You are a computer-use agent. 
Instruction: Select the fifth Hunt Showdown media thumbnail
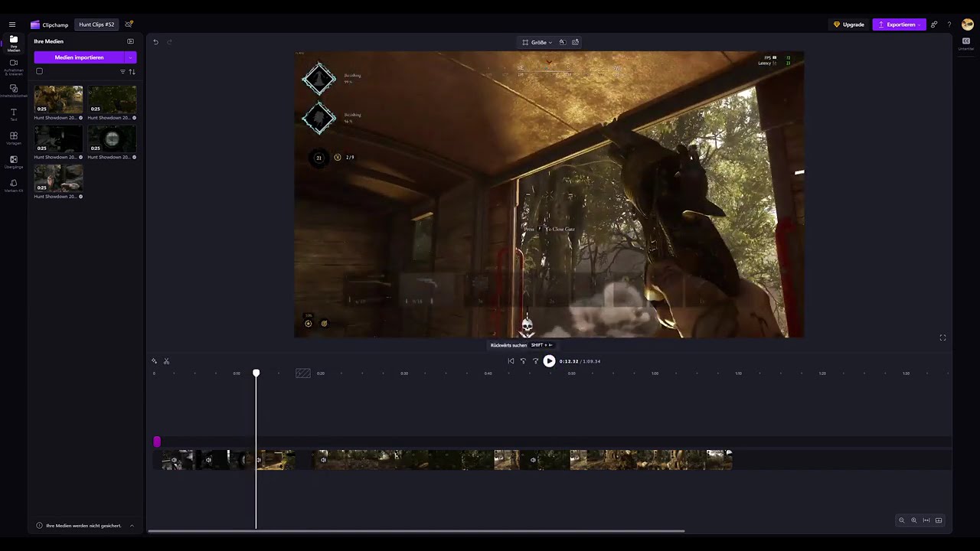pos(58,178)
